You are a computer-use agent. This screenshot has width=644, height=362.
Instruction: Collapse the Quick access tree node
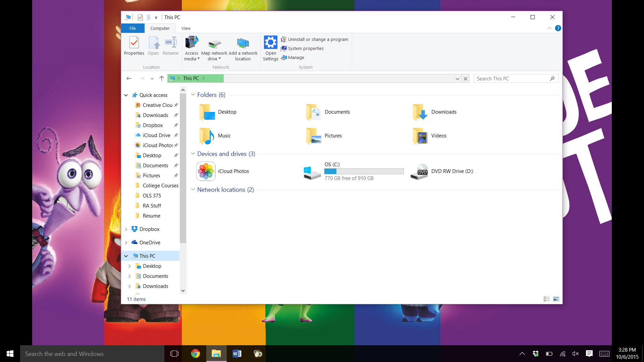[x=126, y=95]
